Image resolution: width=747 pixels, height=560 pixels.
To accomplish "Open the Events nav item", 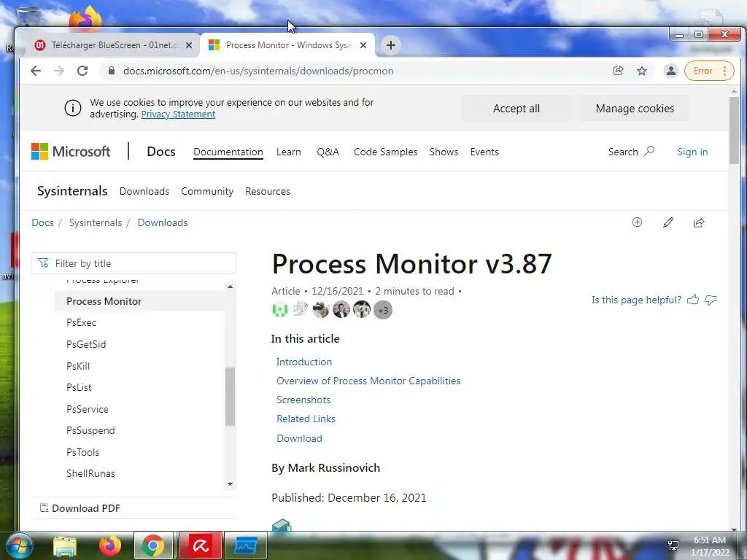I will point(484,152).
